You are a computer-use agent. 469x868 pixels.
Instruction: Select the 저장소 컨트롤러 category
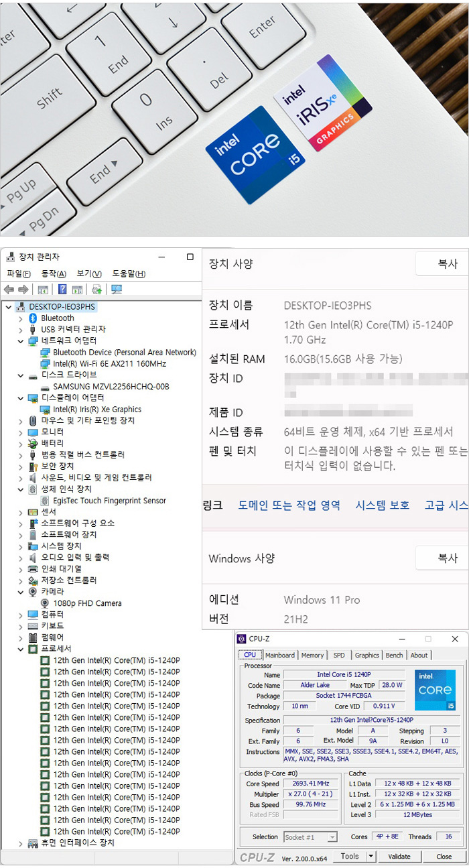tap(69, 580)
